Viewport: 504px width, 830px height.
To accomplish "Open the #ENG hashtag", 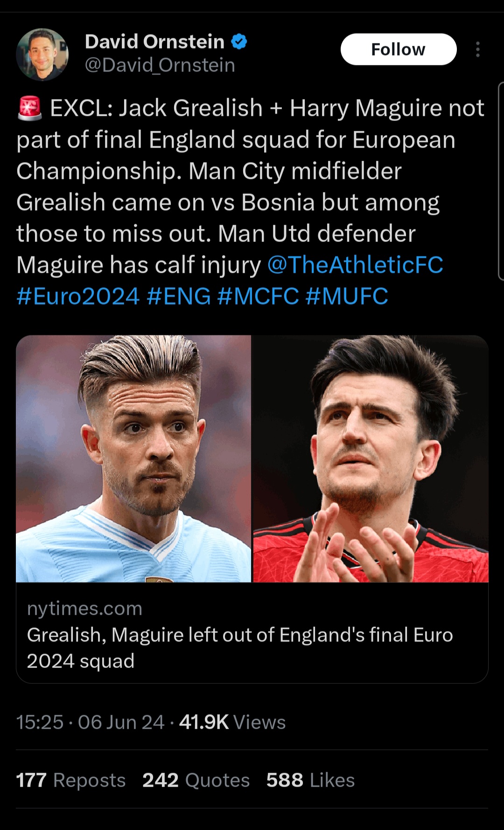I will 179,296.
